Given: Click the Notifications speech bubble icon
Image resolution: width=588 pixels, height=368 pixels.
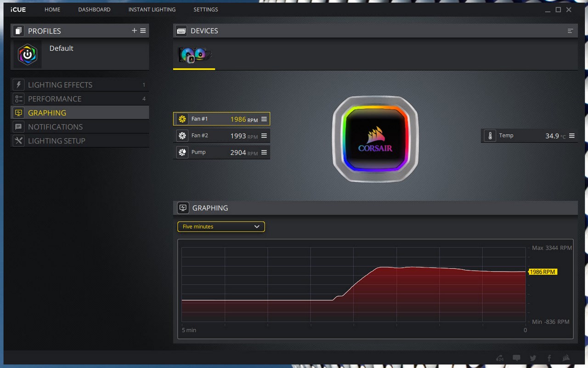Looking at the screenshot, I should [x=18, y=126].
